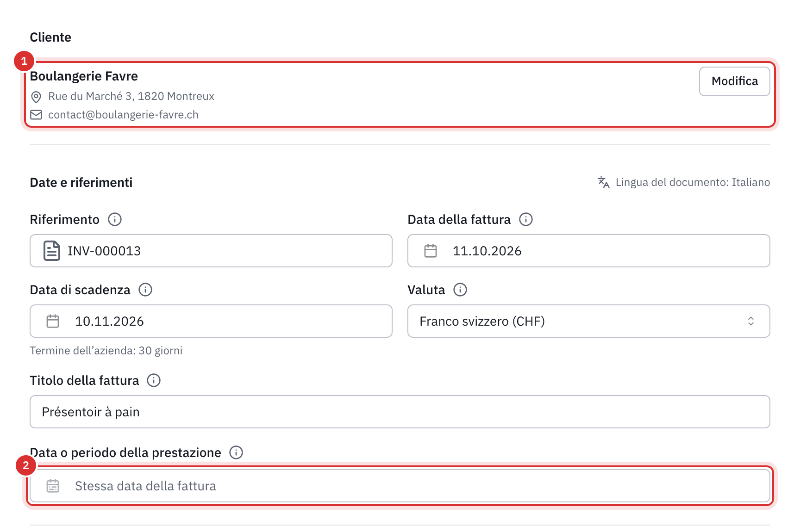Screen dimensions: 800x532
Task: Open the info tooltip beside Data di scadenza
Action: [145, 290]
